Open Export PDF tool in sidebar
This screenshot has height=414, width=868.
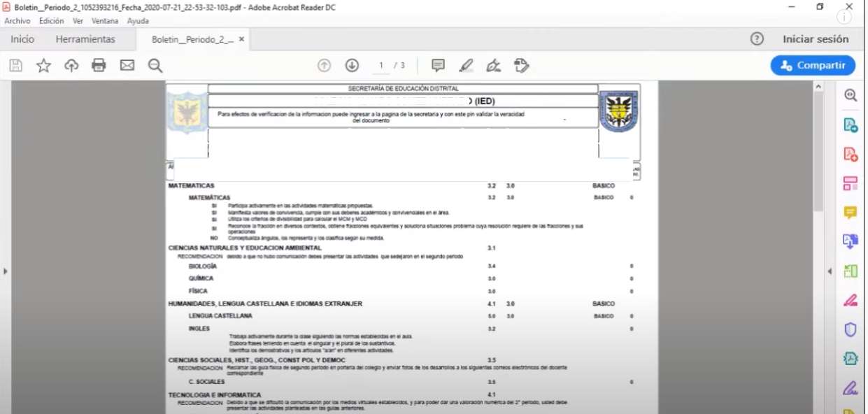(x=851, y=125)
